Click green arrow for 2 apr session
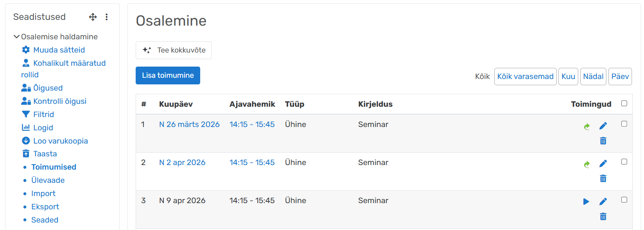644x230 pixels. tap(586, 164)
